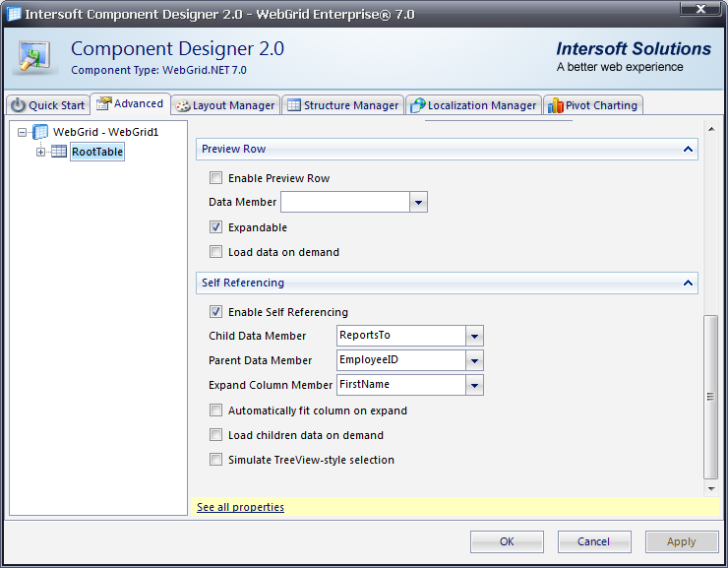
Task: Click the vertical scrollbar thumb
Action: [x=711, y=396]
